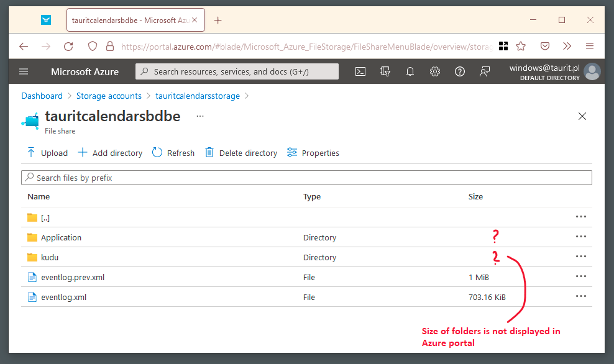Open the Directory and subscription filter
Image resolution: width=614 pixels, height=364 pixels.
[385, 71]
